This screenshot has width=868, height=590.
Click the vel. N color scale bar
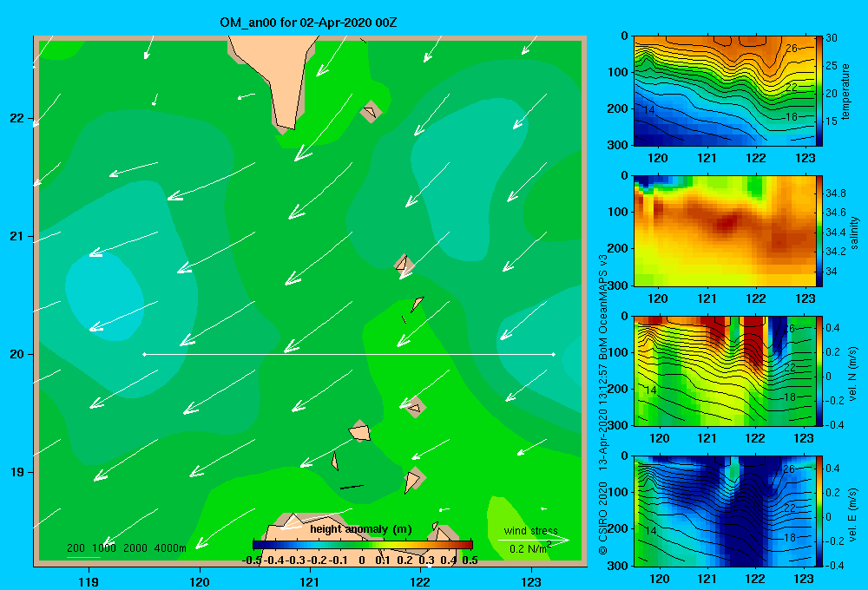coord(819,371)
